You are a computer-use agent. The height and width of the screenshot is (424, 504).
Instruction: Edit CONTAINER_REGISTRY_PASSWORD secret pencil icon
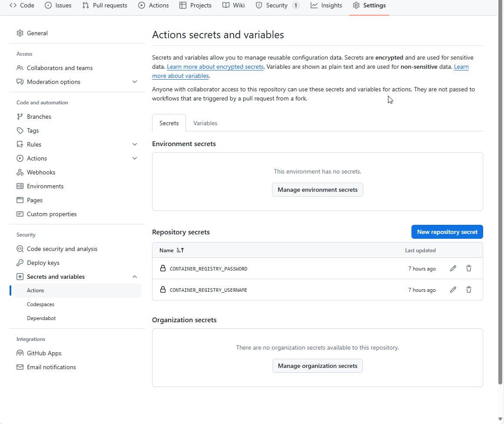(x=453, y=268)
